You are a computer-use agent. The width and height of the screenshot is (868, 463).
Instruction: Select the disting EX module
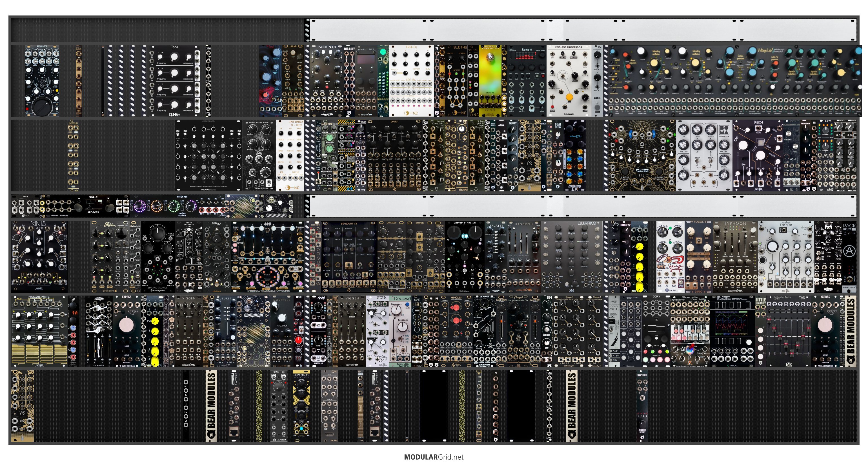(574, 156)
